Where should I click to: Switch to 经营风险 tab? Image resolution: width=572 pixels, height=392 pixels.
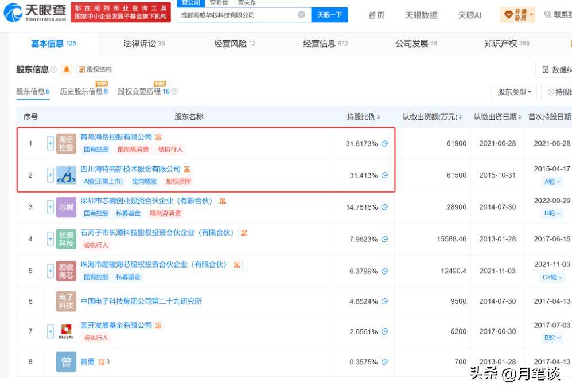235,44
